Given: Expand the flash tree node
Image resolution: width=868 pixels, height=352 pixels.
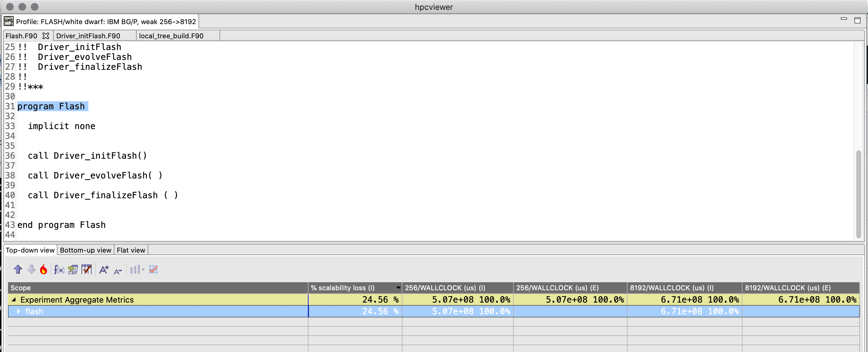Looking at the screenshot, I should tap(19, 311).
